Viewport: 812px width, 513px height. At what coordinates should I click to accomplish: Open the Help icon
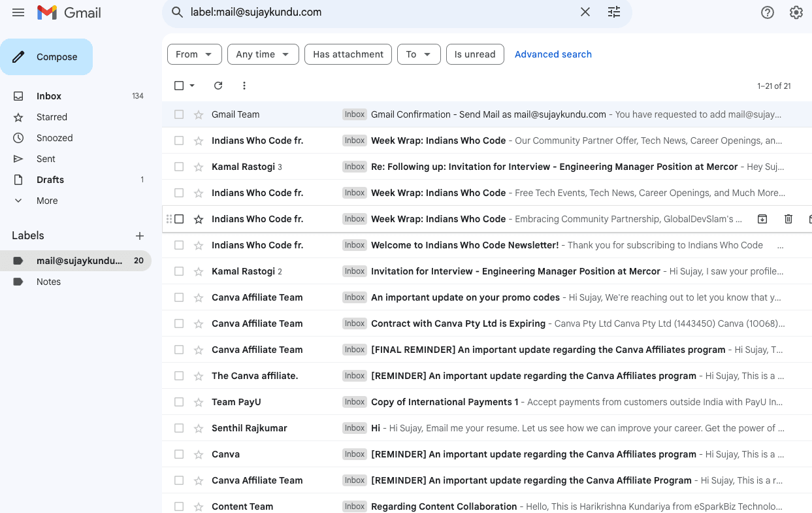[768, 12]
